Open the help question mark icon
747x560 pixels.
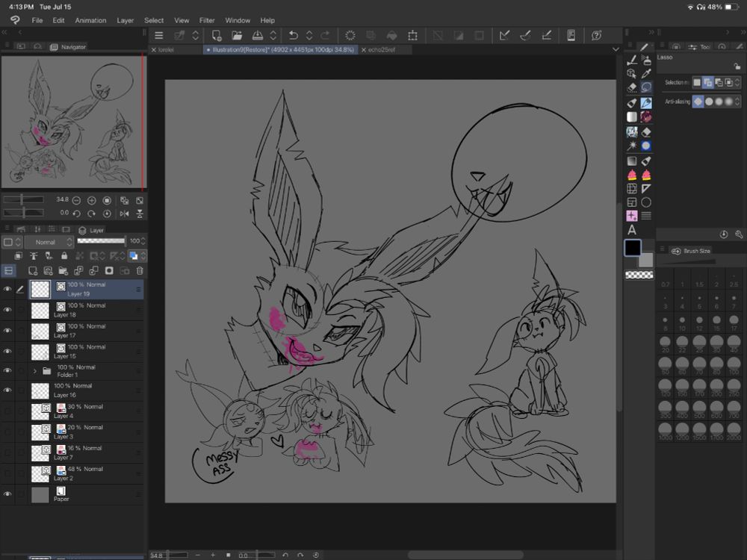click(596, 36)
